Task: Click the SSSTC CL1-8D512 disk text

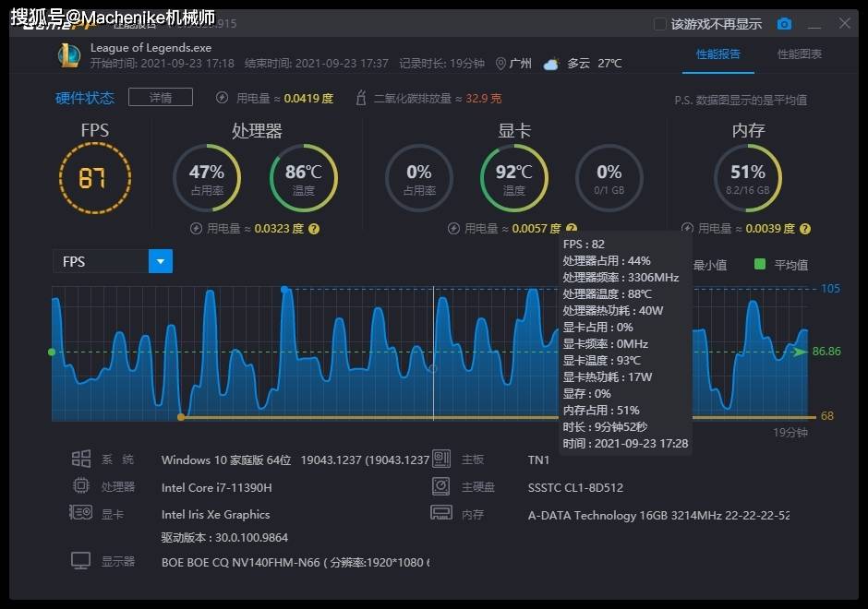Action: click(x=575, y=487)
